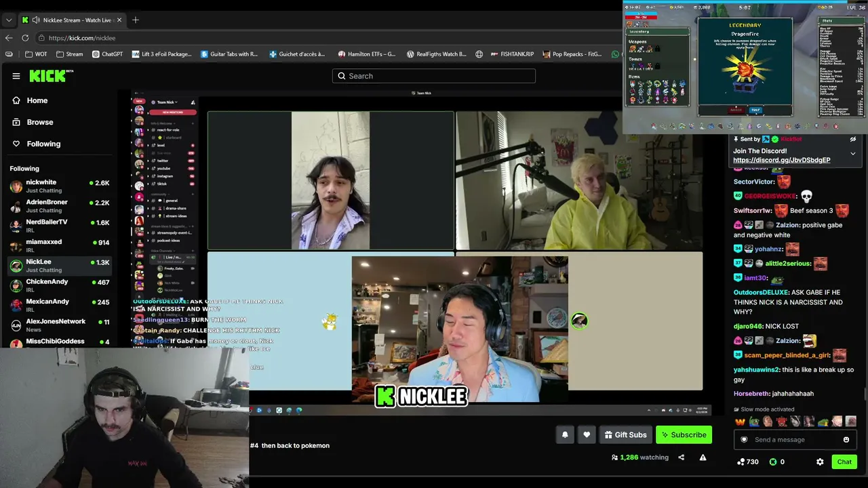Open NerdBallerTV's channel from Following list
The height and width of the screenshot is (488, 868).
pos(60,226)
